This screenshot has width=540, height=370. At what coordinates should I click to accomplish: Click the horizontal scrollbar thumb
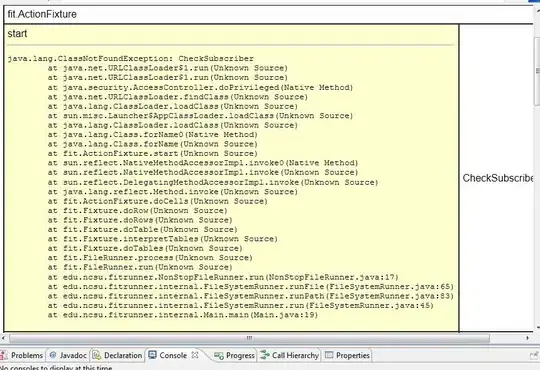click(249, 338)
